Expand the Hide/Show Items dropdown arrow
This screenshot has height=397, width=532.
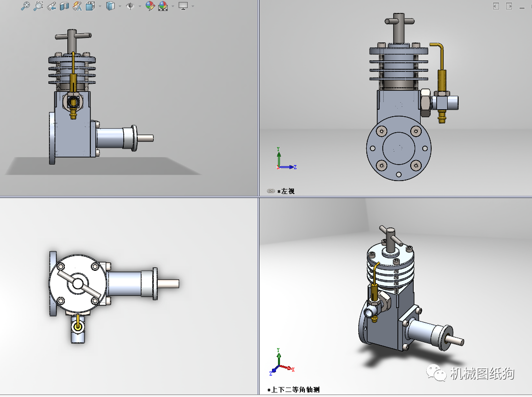(140, 6)
